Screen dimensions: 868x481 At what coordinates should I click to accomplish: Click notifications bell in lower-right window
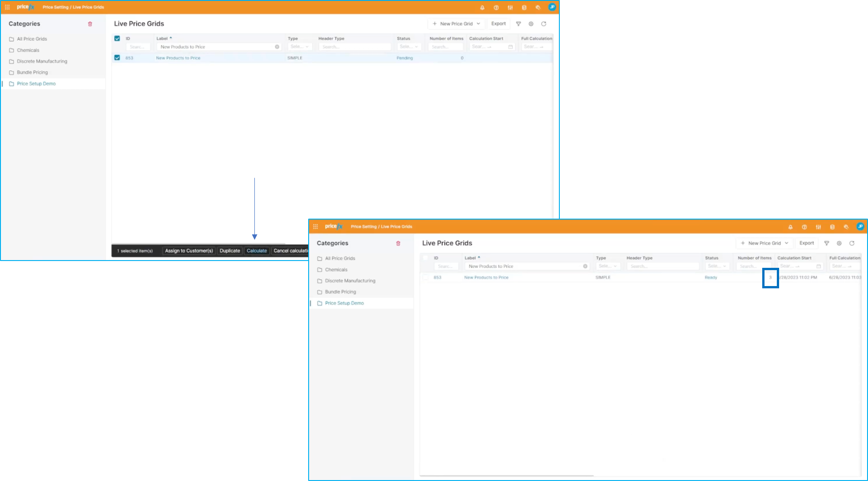[790, 227]
